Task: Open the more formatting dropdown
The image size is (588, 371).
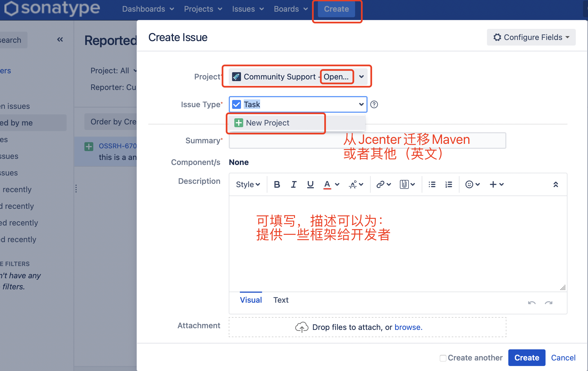Action: (x=356, y=184)
